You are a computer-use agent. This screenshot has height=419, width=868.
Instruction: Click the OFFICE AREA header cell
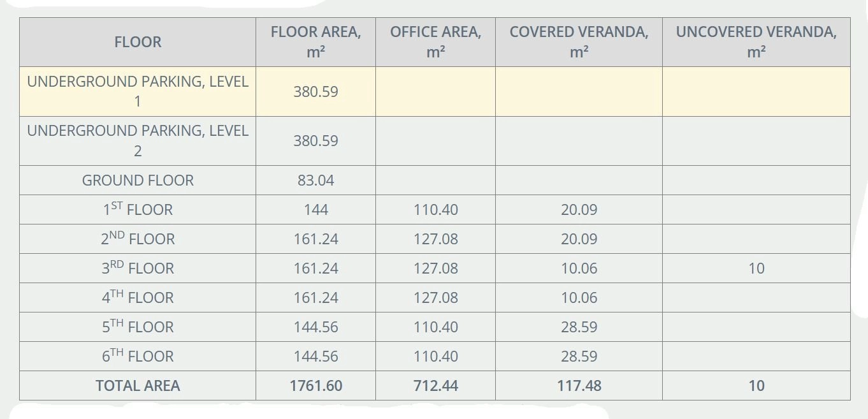tap(435, 42)
